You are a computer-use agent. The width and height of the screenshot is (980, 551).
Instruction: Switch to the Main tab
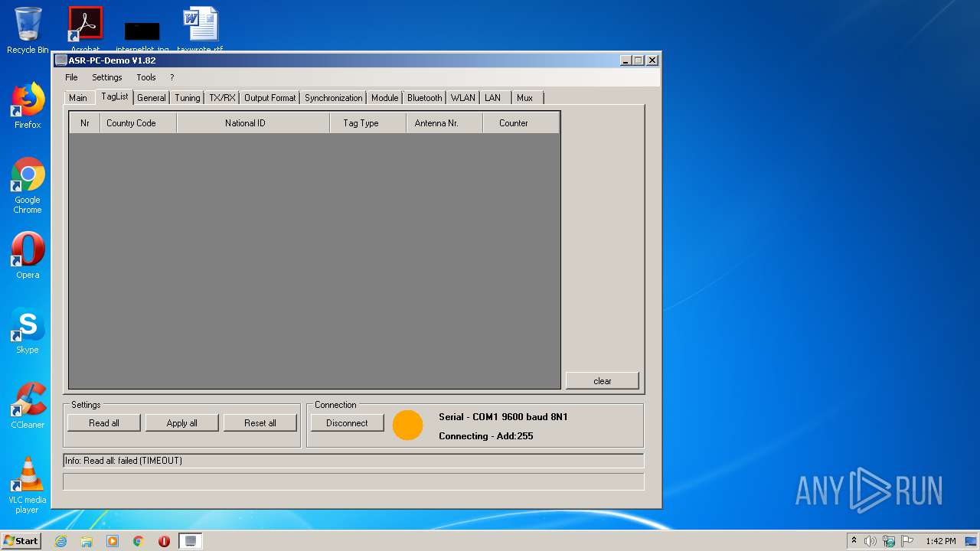(78, 98)
